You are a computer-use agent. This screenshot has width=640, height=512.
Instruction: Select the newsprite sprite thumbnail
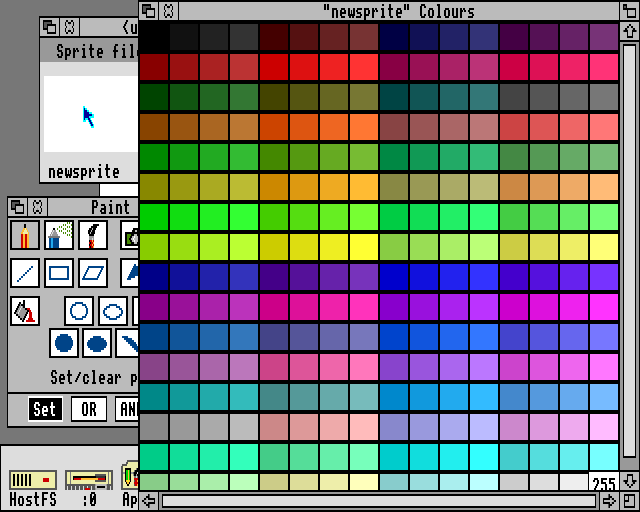(x=90, y=114)
